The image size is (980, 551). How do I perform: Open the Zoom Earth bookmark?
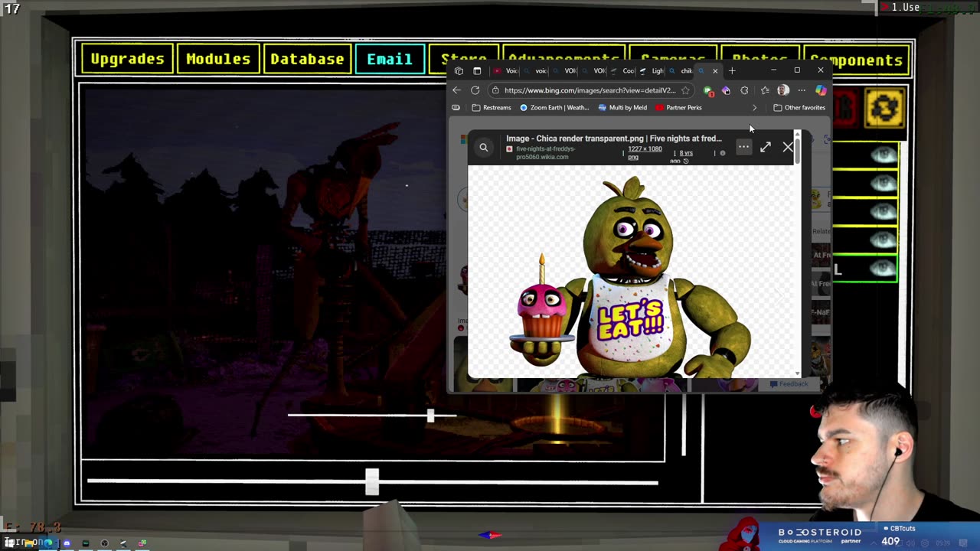click(x=554, y=108)
